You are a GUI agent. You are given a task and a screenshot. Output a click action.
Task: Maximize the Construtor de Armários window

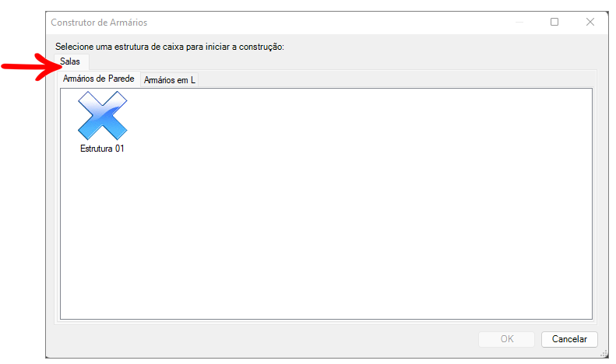pos(554,23)
